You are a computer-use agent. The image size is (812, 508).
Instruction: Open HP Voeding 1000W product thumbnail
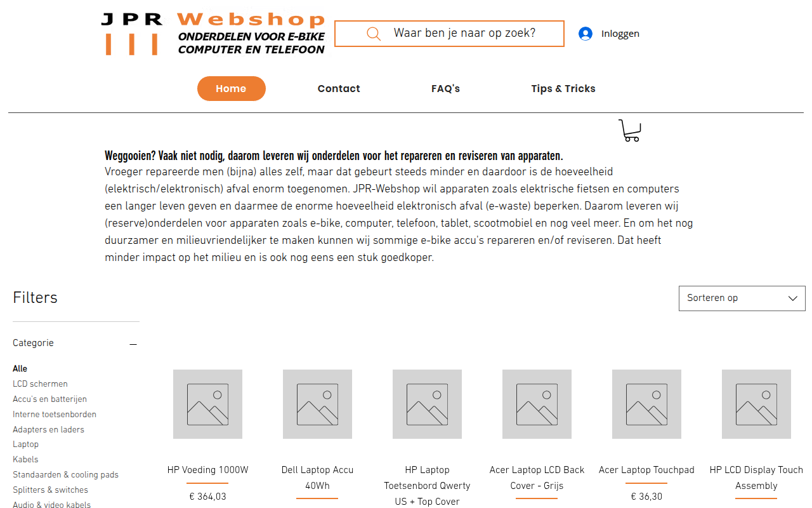207,404
